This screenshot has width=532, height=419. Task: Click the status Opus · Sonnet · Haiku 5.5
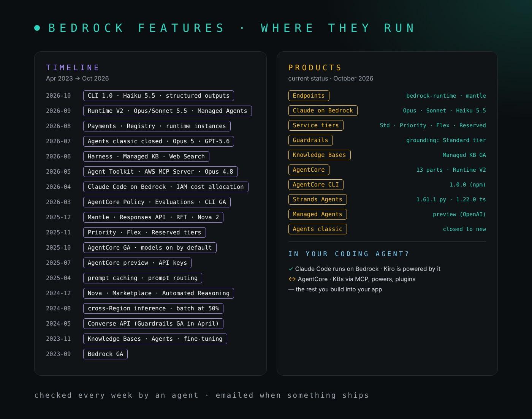(445, 111)
